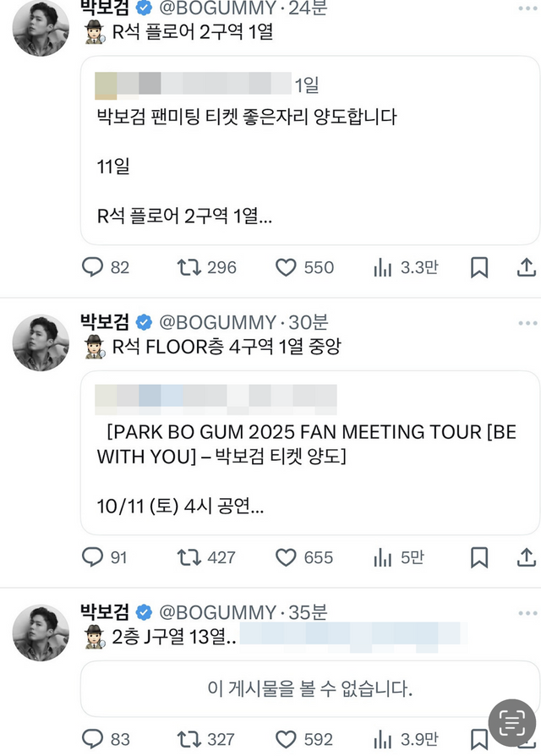Repost the post with 296 reposts
Viewport: 541px width, 756px height.
(189, 267)
